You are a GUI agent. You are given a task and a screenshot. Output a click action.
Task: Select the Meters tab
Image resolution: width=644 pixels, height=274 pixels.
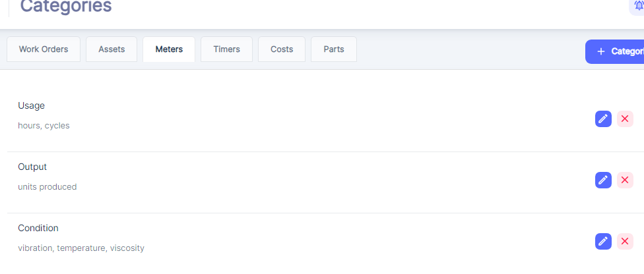[169, 49]
